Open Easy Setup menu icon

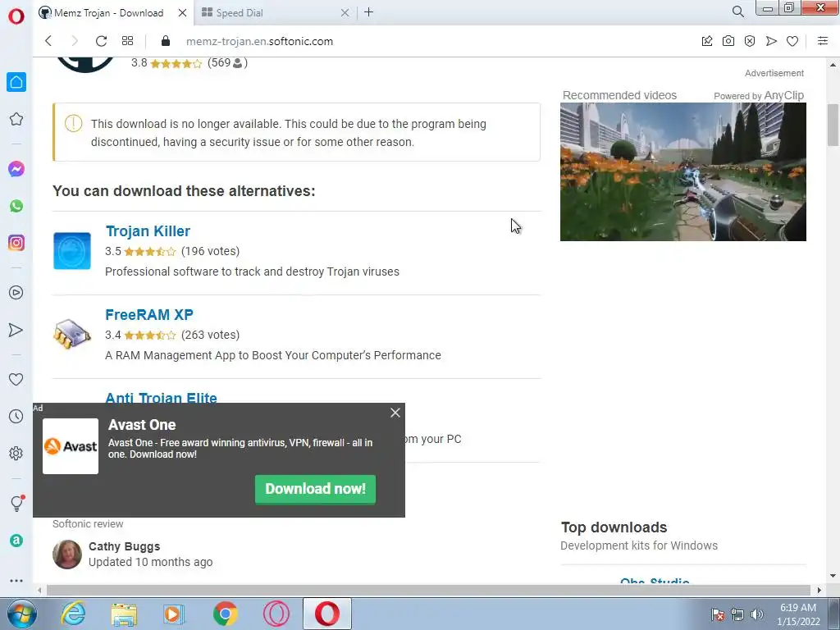coord(823,41)
